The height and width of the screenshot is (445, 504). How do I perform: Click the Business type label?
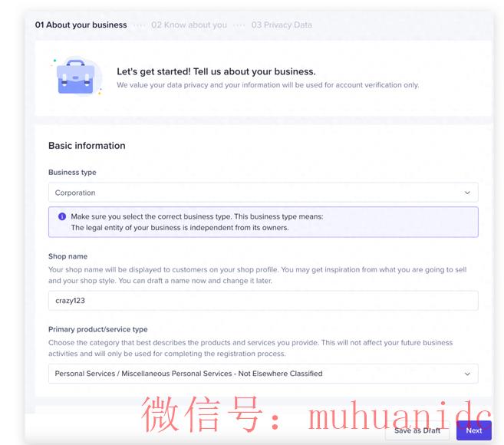pos(72,173)
